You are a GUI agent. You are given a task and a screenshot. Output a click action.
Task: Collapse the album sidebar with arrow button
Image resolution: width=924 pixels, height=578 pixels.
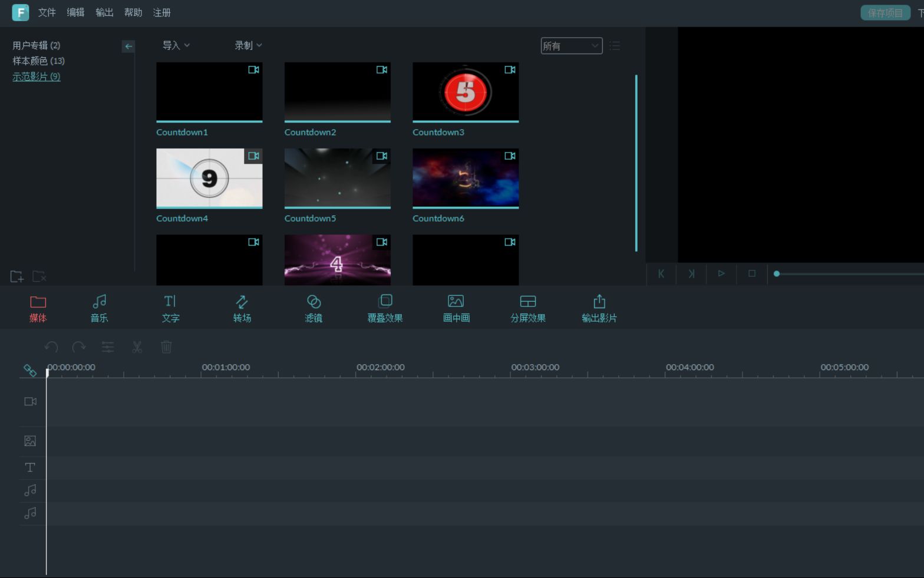click(128, 46)
